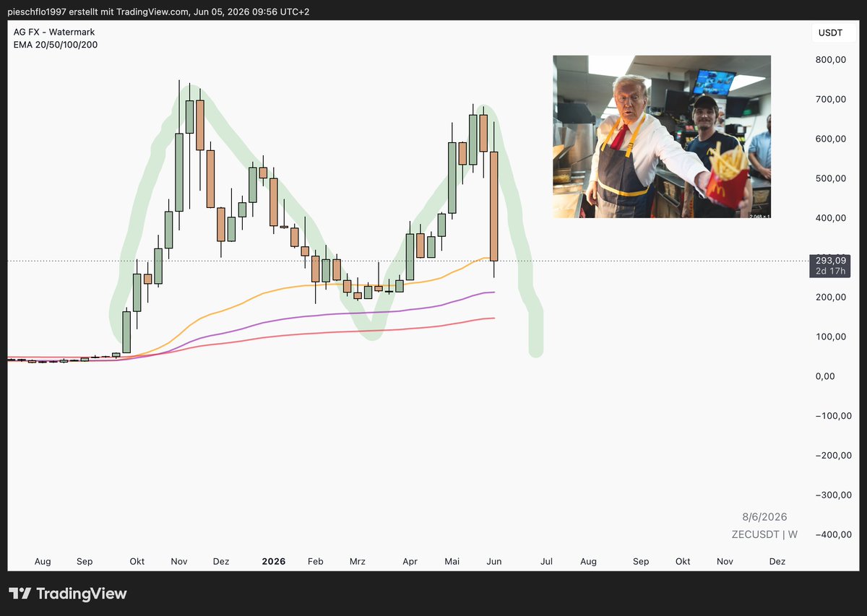Click the 500,00 price axis label
The height and width of the screenshot is (616, 867).
click(831, 178)
